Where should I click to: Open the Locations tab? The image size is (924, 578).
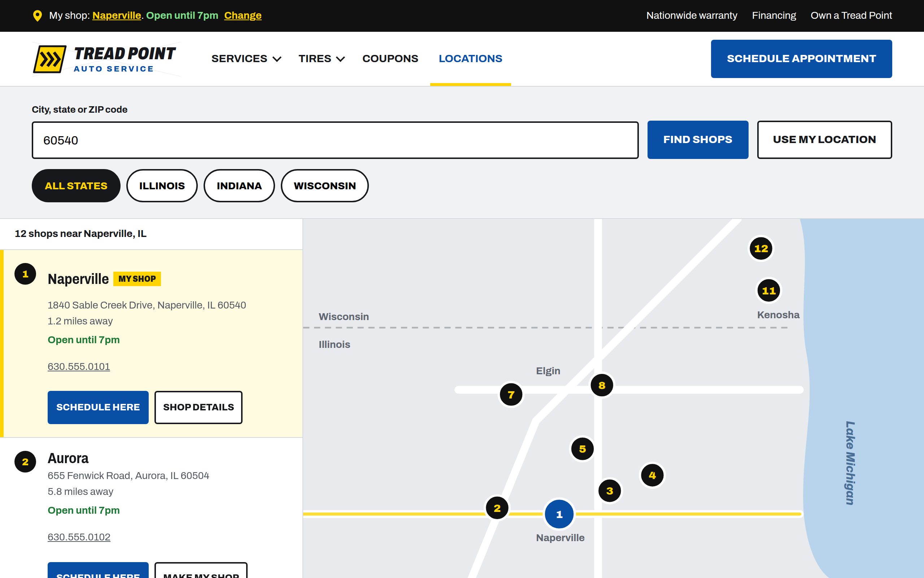(470, 59)
